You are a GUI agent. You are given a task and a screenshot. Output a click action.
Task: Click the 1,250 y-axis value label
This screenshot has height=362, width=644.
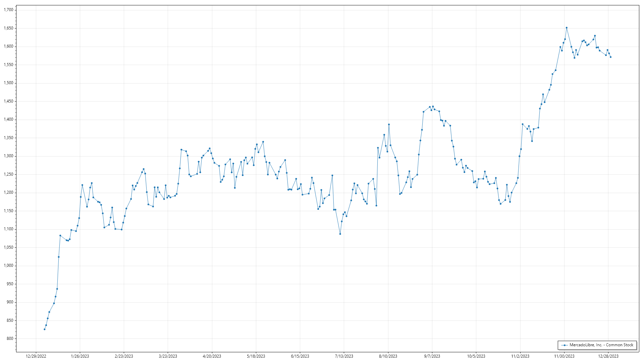coord(8,174)
